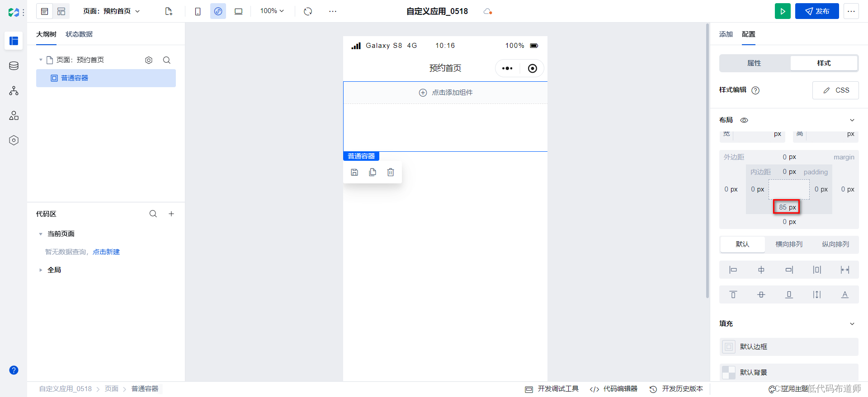Collapse the 填充 fill section
This screenshot has height=397, width=868.
click(x=852, y=324)
